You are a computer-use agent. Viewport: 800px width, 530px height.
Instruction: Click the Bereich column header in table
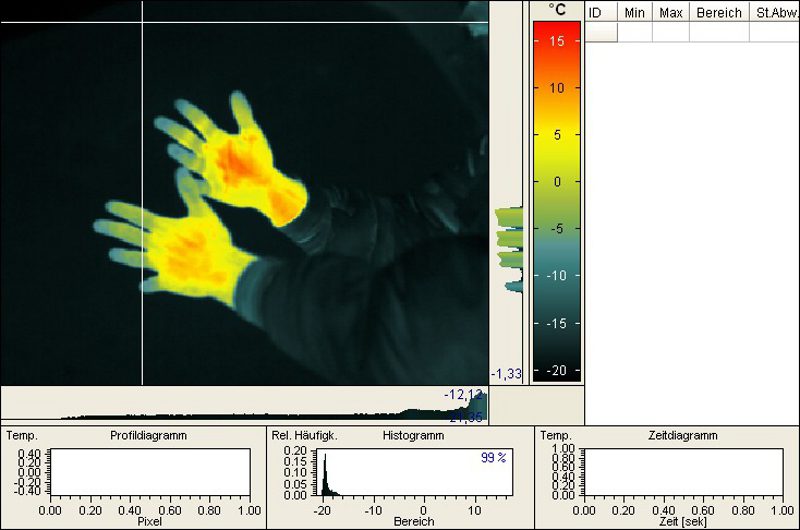[719, 13]
